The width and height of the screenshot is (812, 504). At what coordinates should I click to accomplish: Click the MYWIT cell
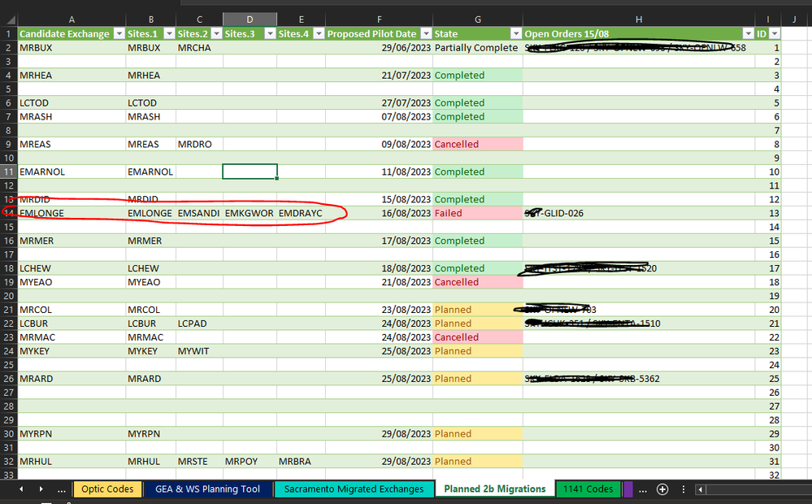click(x=199, y=350)
